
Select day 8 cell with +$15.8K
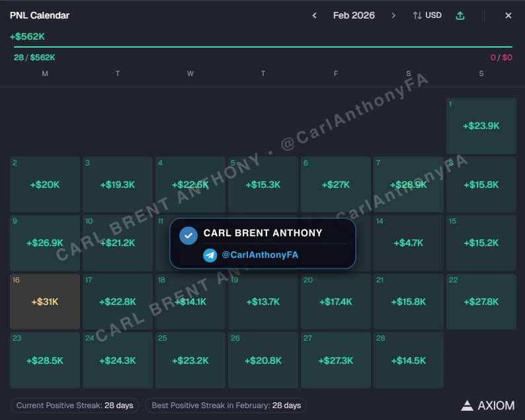tap(481, 185)
